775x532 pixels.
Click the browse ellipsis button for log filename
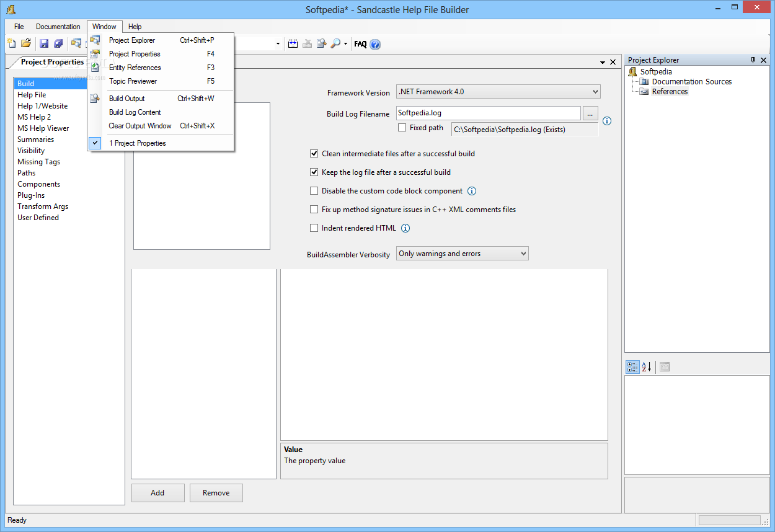pos(590,113)
